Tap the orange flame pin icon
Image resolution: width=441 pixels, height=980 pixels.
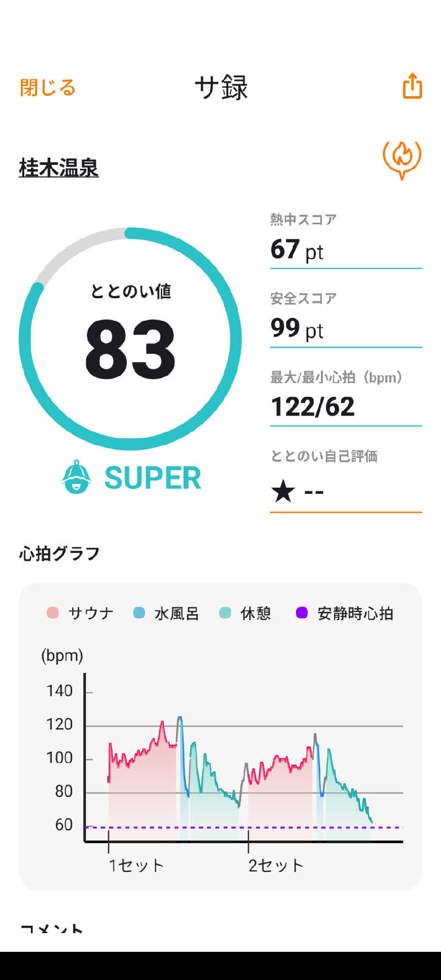pyautogui.click(x=402, y=159)
